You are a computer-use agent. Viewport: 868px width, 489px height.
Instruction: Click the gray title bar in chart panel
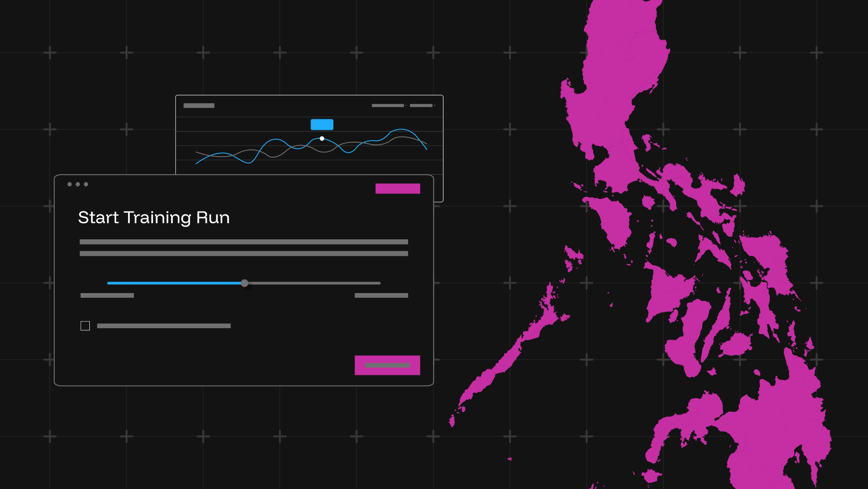(x=199, y=105)
